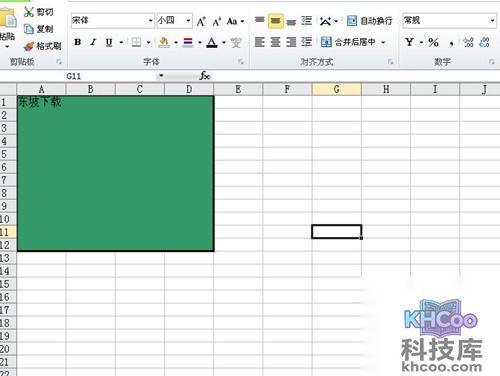
Task: Decrease font size with the smaller A
Action: click(217, 22)
